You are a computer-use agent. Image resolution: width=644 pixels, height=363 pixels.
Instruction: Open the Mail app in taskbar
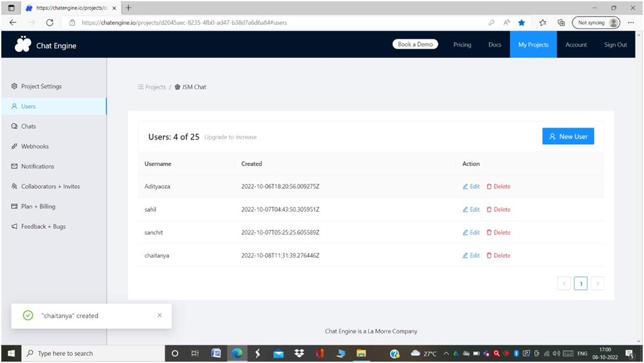278,353
